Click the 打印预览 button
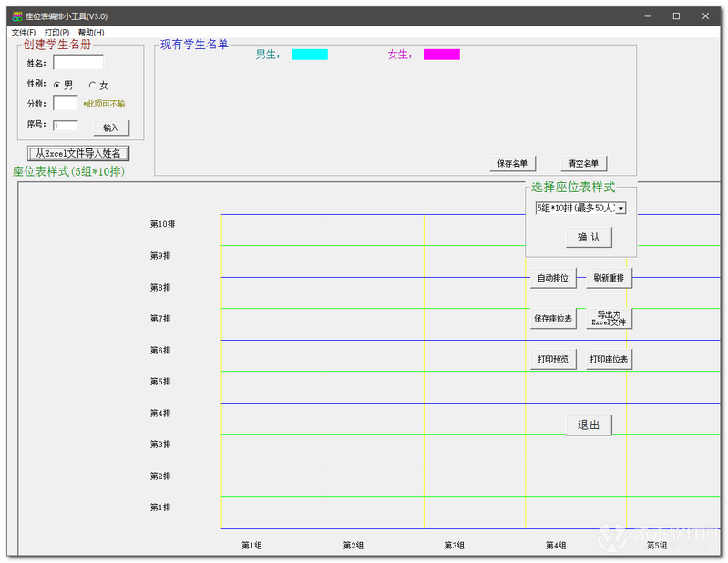Image resolution: width=728 pixels, height=563 pixels. click(553, 359)
